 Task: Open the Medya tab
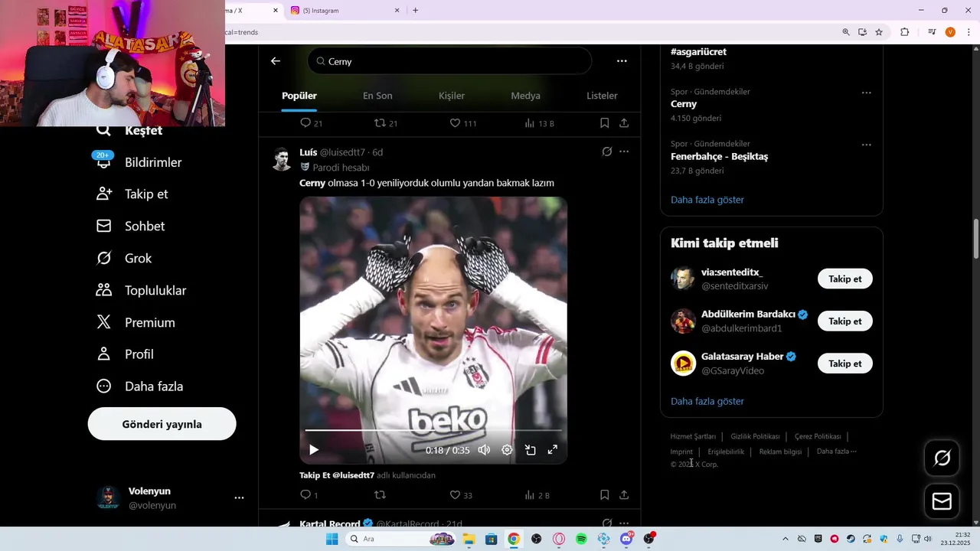[x=525, y=96]
